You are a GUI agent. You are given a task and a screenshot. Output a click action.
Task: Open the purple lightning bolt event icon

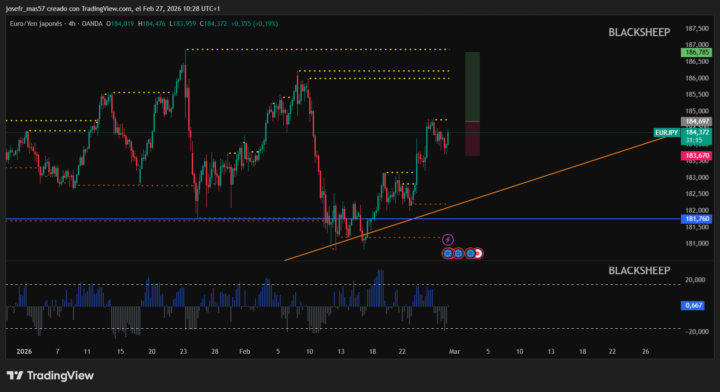click(448, 240)
